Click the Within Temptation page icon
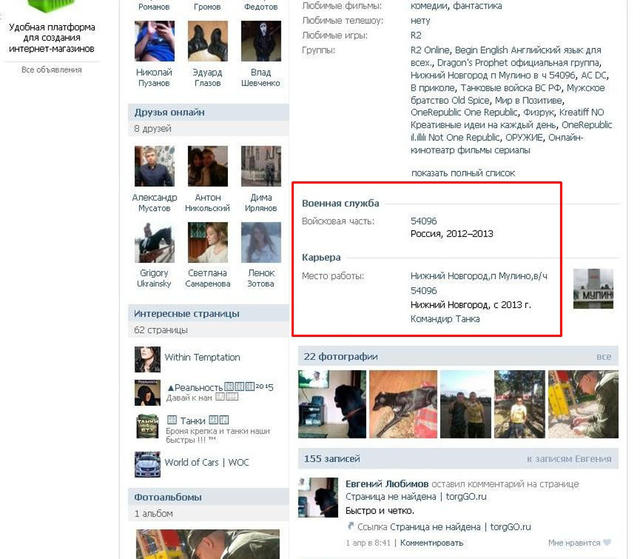 (x=147, y=359)
